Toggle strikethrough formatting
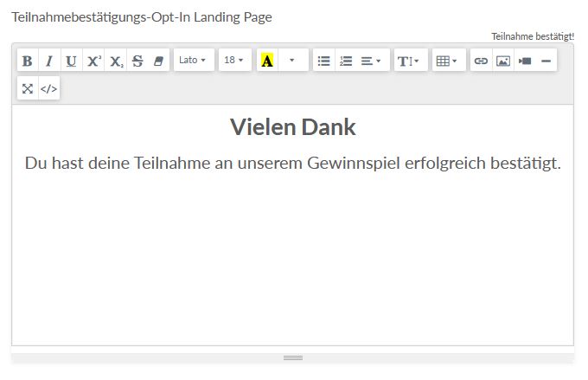588x380 pixels. 137,61
